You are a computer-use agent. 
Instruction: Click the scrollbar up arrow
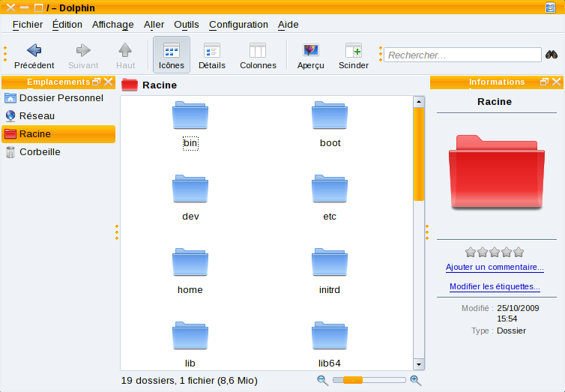tap(419, 102)
